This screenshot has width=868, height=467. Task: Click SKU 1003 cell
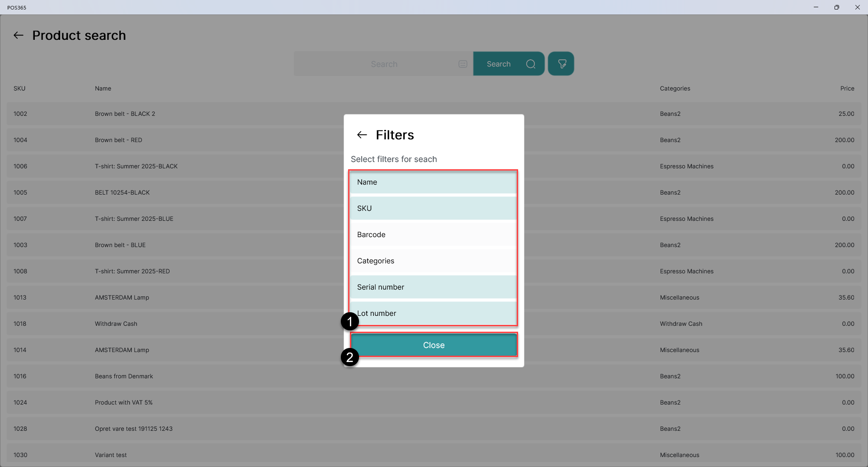coord(20,245)
